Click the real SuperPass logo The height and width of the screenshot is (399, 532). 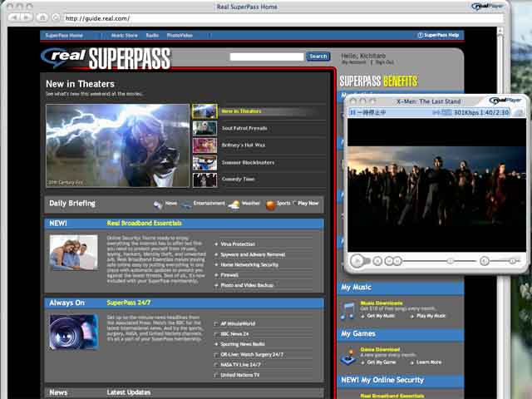(106, 58)
